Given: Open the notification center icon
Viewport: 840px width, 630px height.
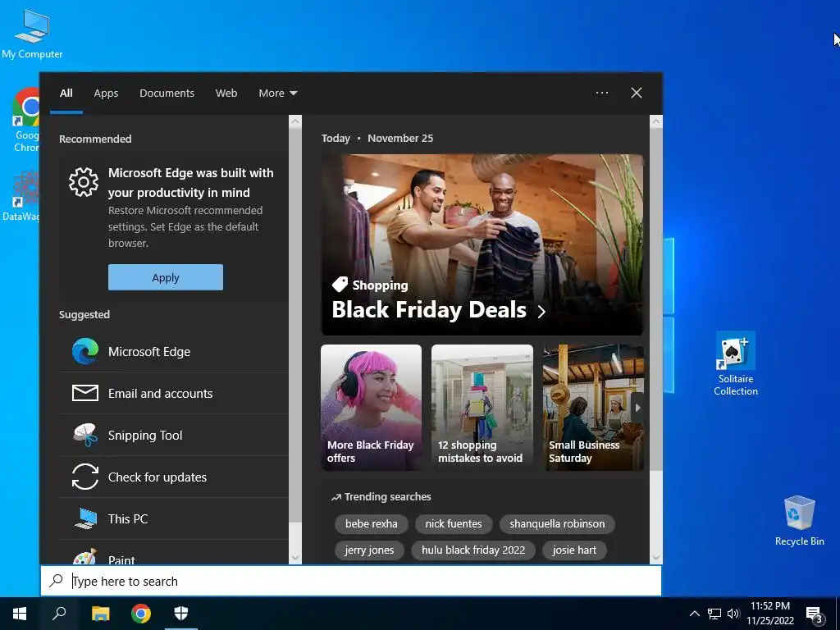Looking at the screenshot, I should click(x=814, y=614).
